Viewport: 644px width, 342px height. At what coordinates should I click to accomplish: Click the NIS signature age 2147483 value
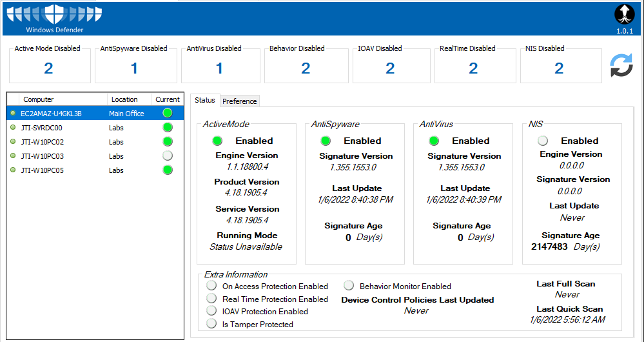(x=549, y=246)
